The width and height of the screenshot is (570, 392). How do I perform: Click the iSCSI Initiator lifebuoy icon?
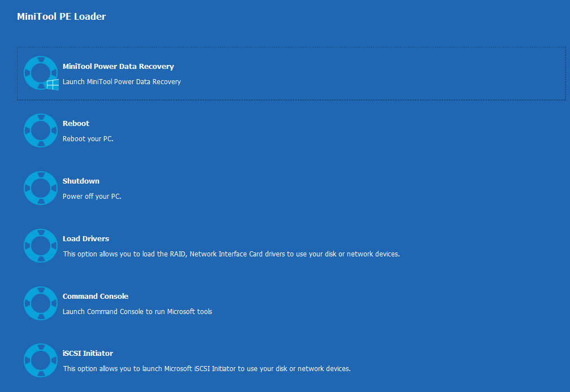(41, 360)
